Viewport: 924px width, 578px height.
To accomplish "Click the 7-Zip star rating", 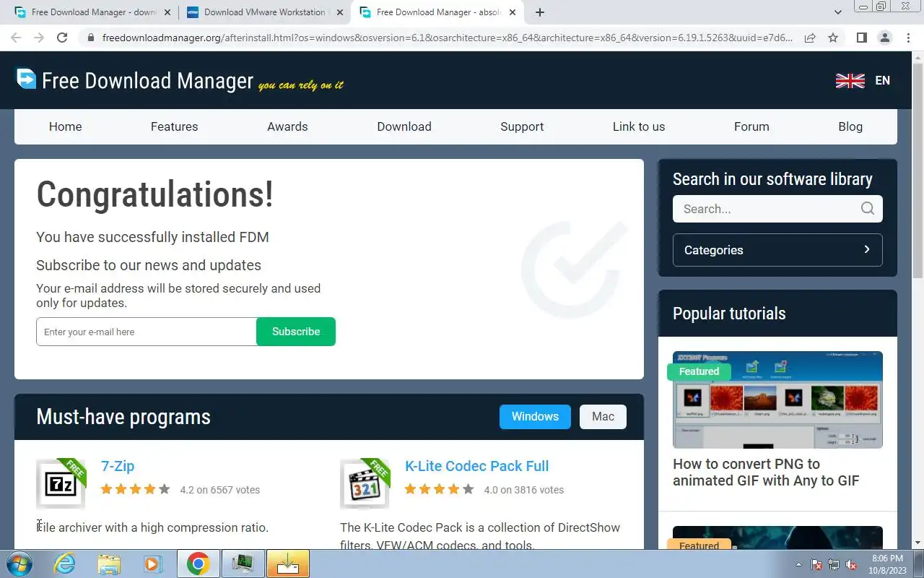I will point(136,489).
